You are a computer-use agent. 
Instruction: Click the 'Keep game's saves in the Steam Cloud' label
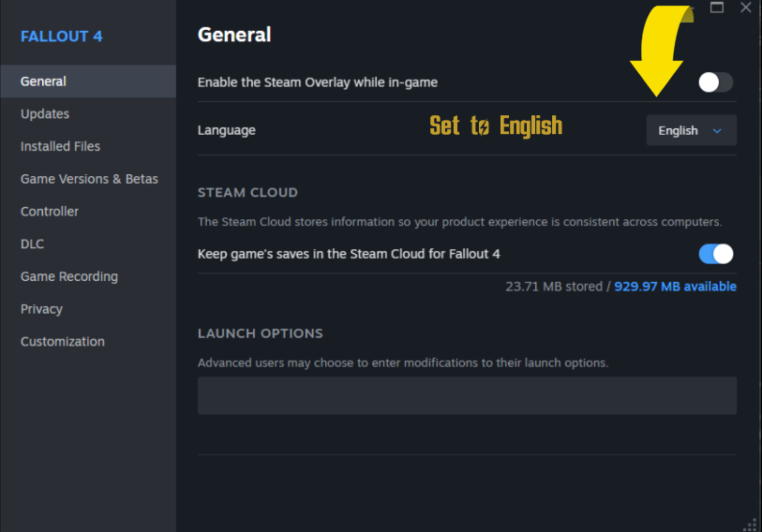[x=349, y=254]
